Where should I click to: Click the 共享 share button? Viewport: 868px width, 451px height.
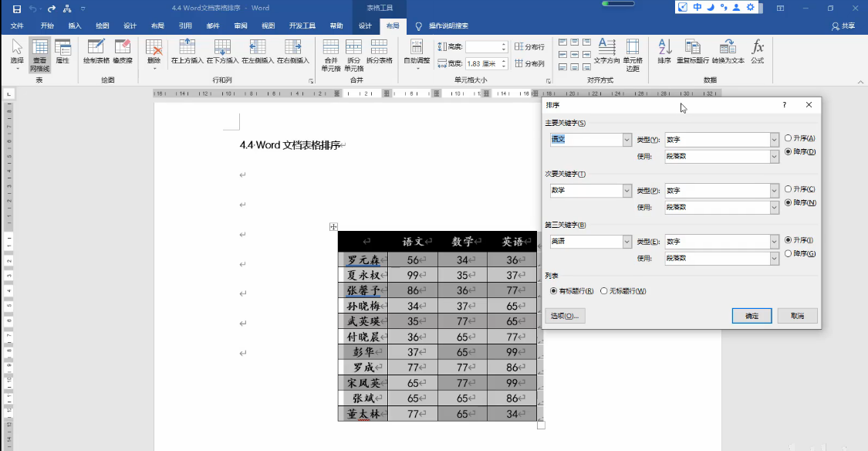pos(843,25)
